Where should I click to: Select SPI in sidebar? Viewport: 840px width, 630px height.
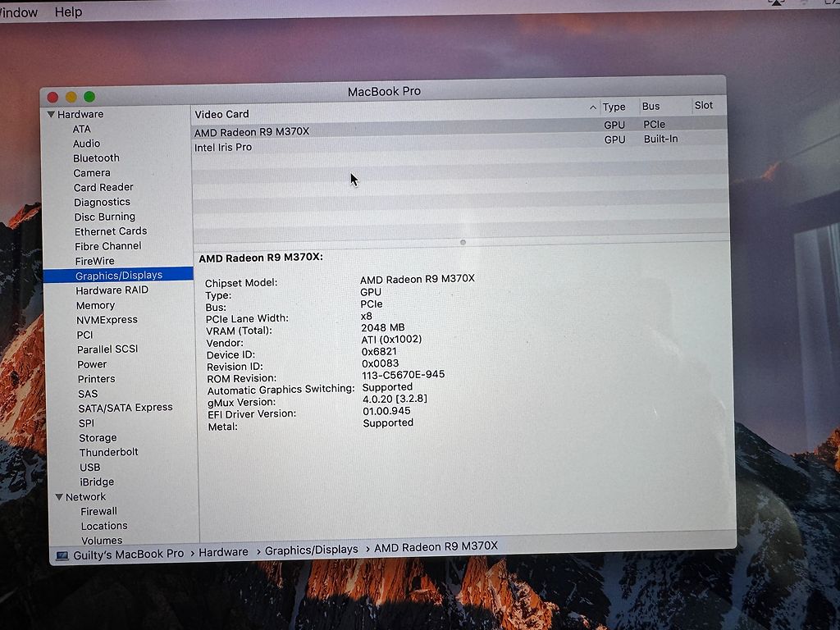point(86,423)
